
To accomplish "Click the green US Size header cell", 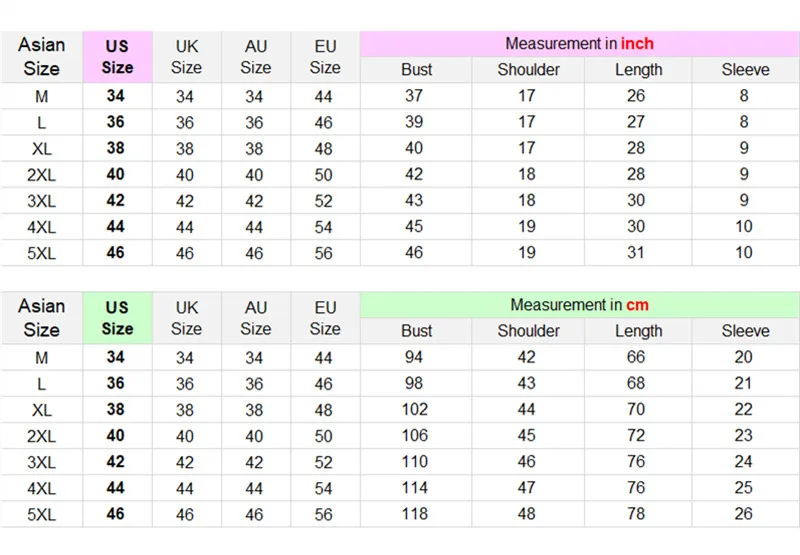I will pyautogui.click(x=117, y=318).
